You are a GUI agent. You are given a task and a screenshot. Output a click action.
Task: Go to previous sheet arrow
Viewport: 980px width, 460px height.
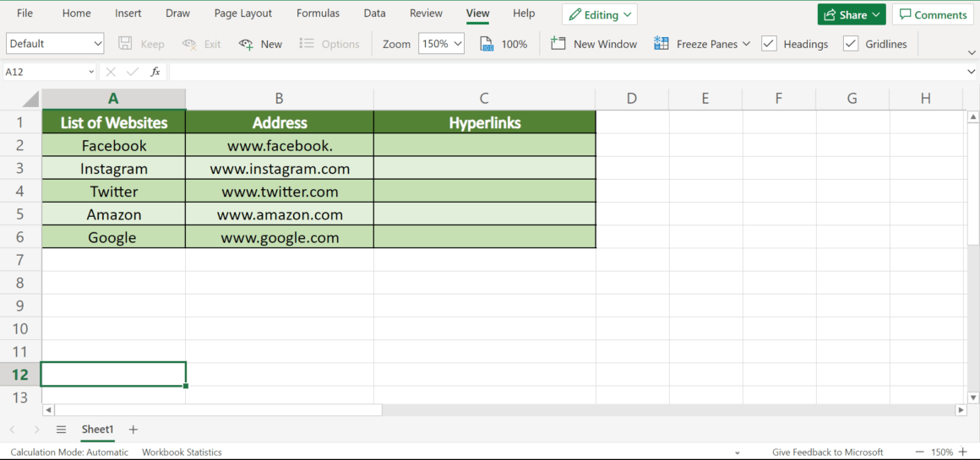[x=13, y=430]
